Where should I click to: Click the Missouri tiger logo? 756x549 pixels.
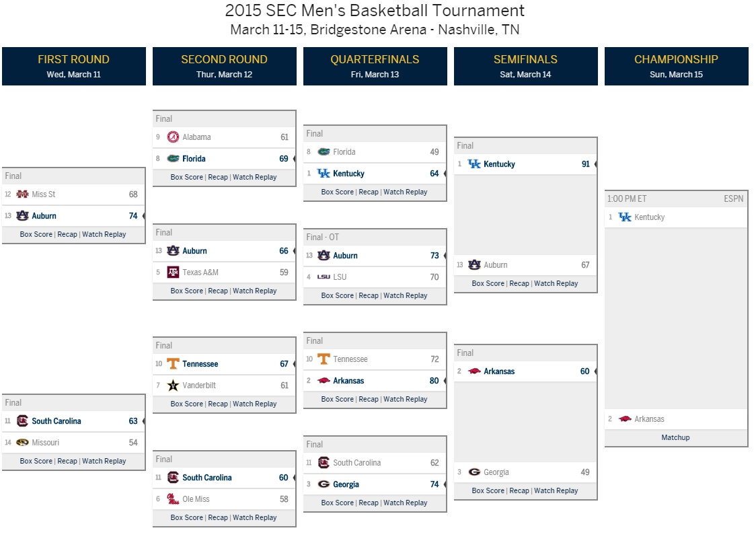point(22,443)
